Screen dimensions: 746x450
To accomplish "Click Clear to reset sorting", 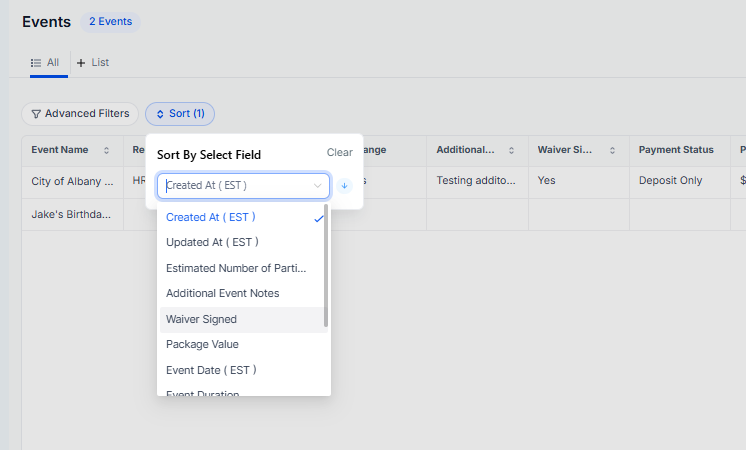I will tap(340, 153).
